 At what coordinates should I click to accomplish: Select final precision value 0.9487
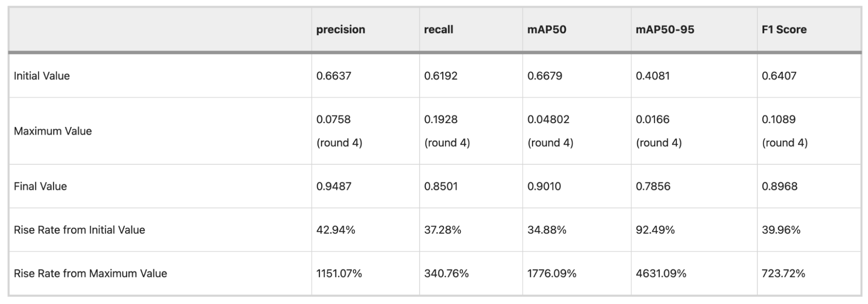coord(333,186)
